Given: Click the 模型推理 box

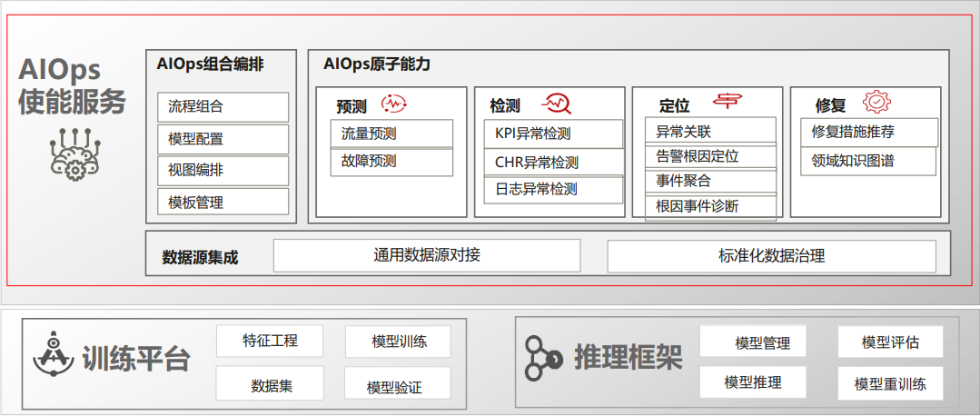Looking at the screenshot, I should pos(753,381).
